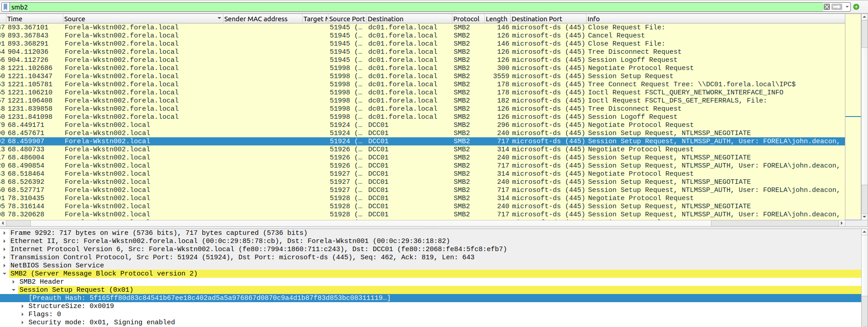Collapse the SMB2 protocol tree

click(5, 274)
